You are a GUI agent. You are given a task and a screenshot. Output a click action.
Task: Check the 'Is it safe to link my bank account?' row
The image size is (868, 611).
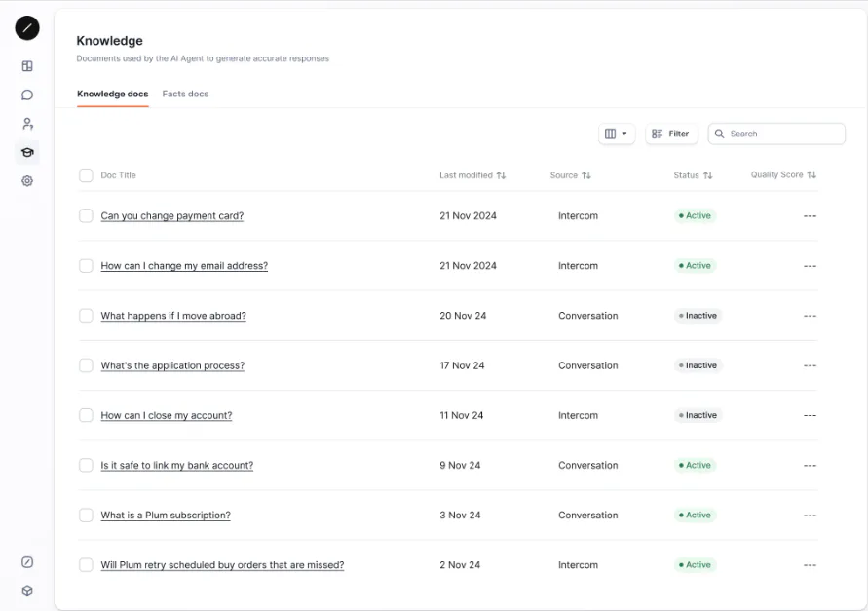click(86, 465)
